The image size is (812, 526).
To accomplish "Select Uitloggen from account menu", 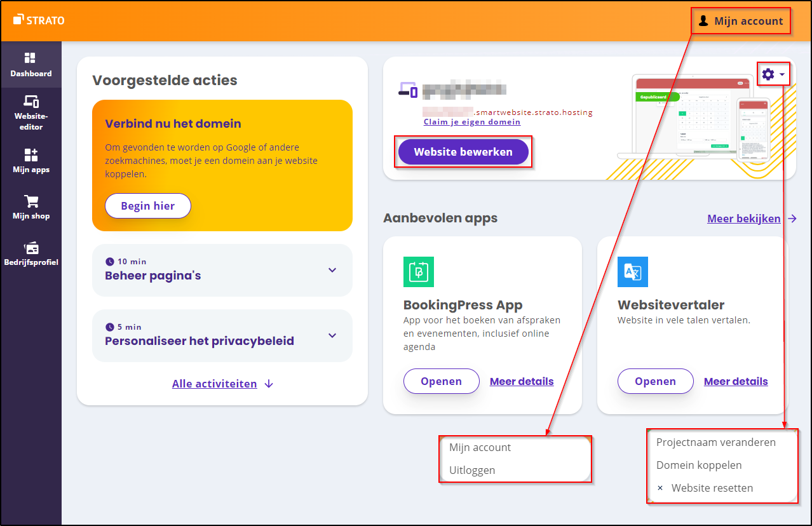I will [x=472, y=470].
